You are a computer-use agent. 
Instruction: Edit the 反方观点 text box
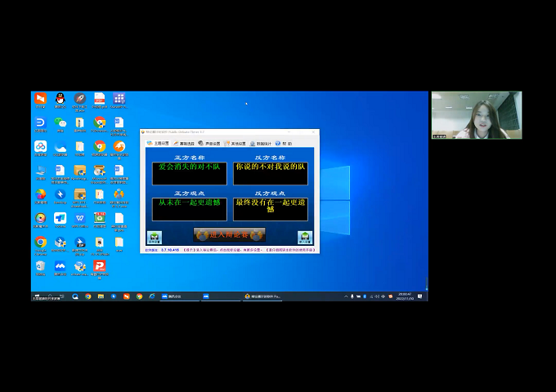[270, 208]
